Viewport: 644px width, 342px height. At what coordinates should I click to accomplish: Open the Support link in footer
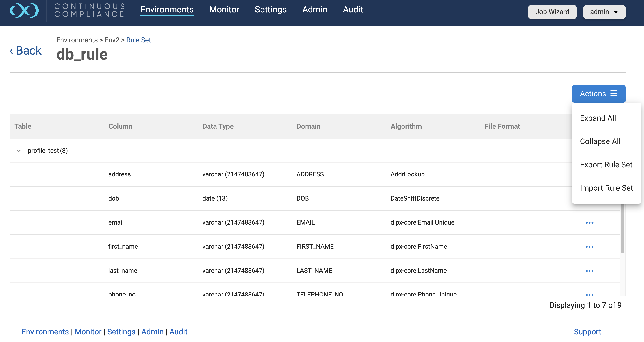click(x=587, y=332)
